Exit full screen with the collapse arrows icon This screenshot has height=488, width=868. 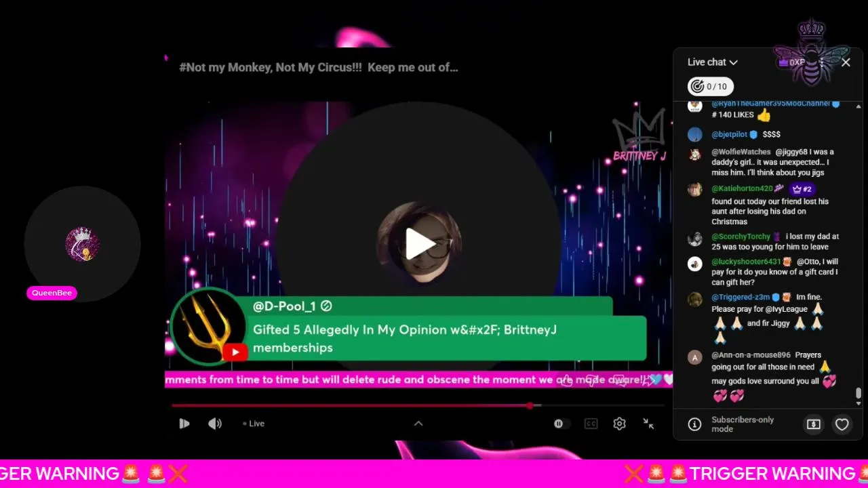click(648, 424)
